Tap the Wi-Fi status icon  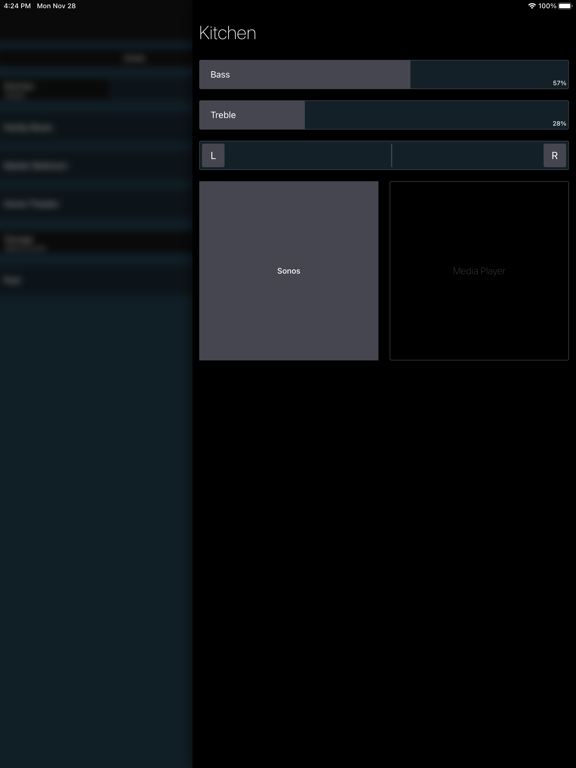(531, 6)
